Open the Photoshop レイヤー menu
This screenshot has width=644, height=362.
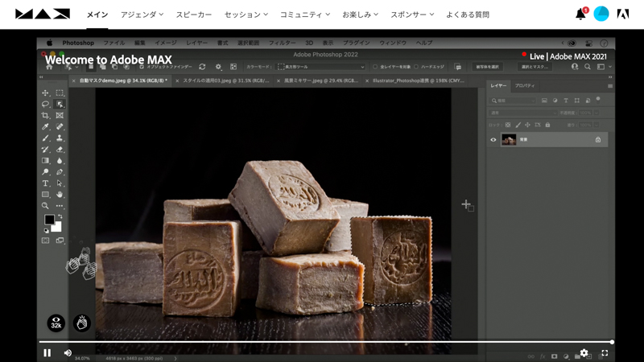[196, 43]
